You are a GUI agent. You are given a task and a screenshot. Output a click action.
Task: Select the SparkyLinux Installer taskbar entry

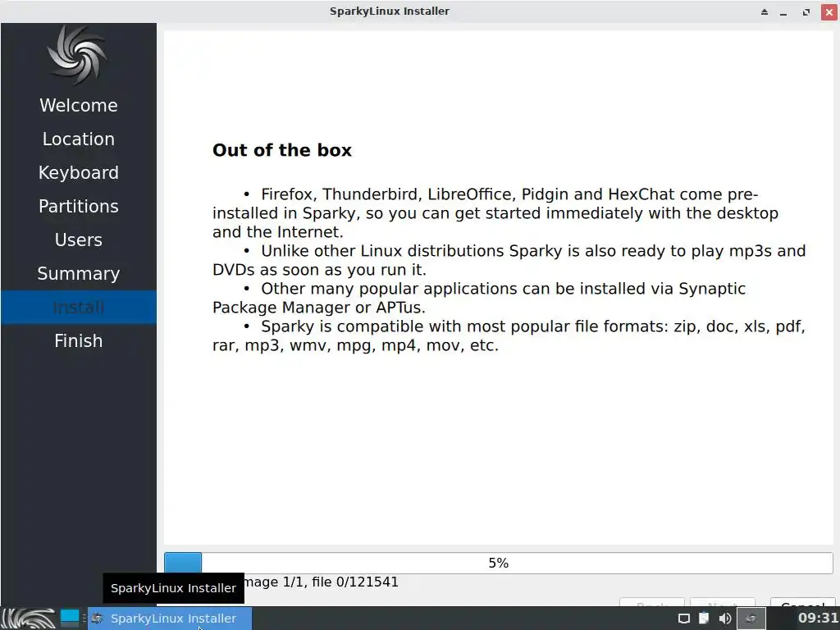[170, 619]
